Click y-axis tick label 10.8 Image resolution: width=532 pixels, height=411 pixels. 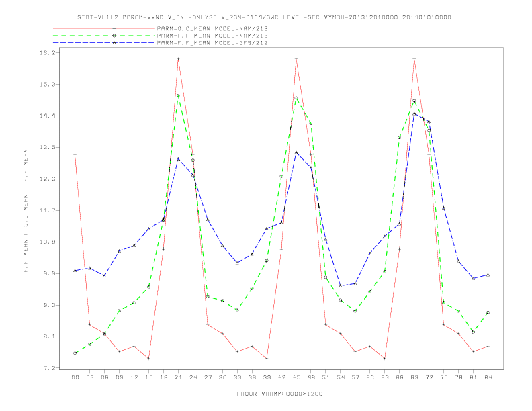pos(47,242)
